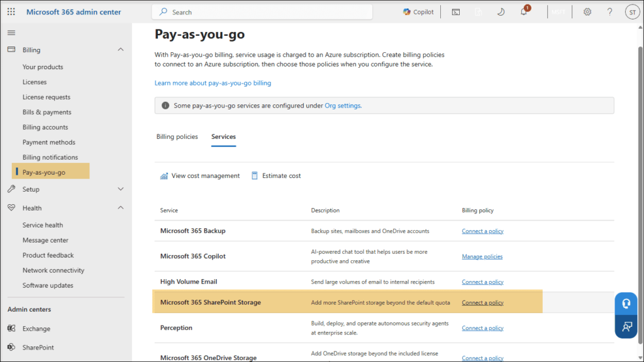Open the help question mark icon
Image resolution: width=644 pixels, height=362 pixels.
610,12
